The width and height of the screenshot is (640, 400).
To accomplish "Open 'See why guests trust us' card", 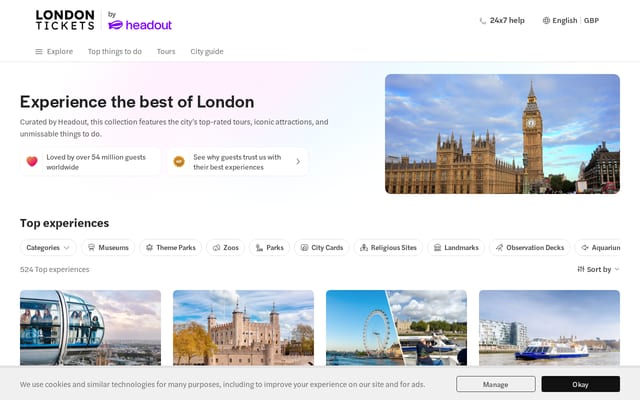I will pyautogui.click(x=238, y=162).
